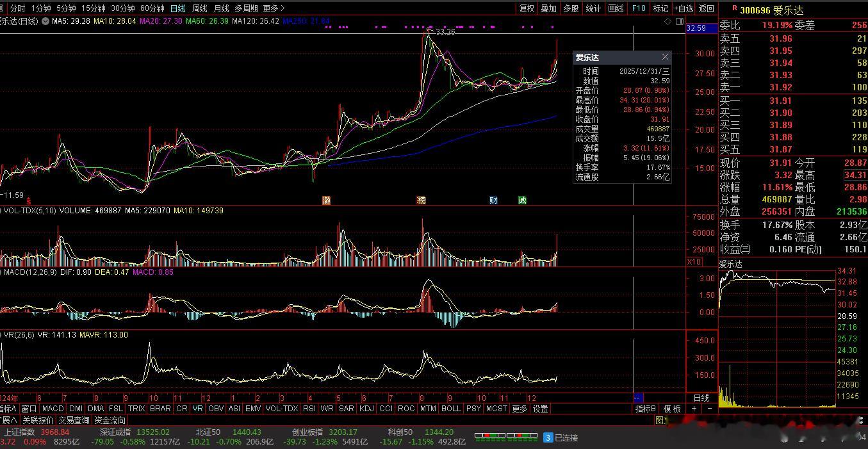
Task: Click the plus zoom-in icon at bottom right
Action: [x=694, y=409]
